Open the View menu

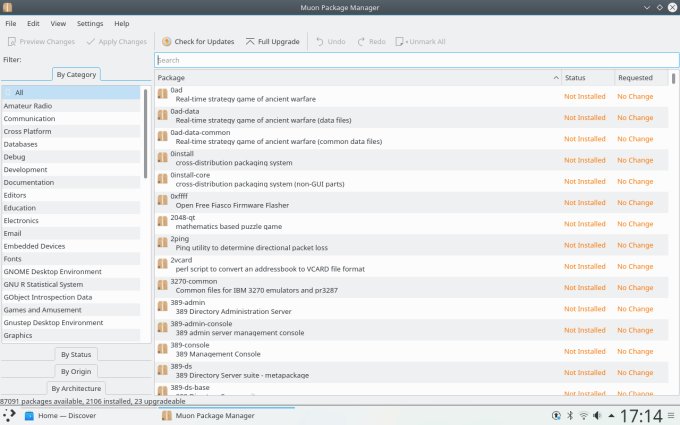coord(58,23)
